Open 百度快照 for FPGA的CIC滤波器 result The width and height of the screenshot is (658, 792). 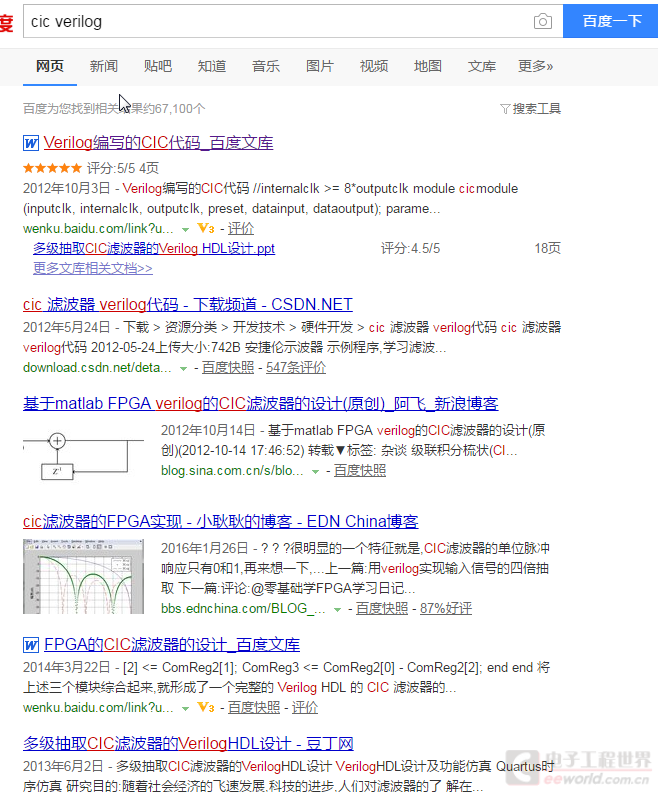click(x=254, y=708)
